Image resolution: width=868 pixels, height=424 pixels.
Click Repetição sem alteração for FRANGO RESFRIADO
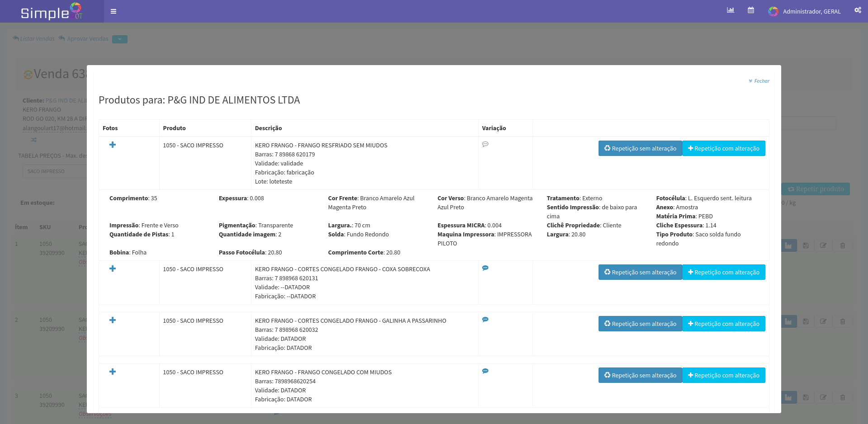(640, 148)
